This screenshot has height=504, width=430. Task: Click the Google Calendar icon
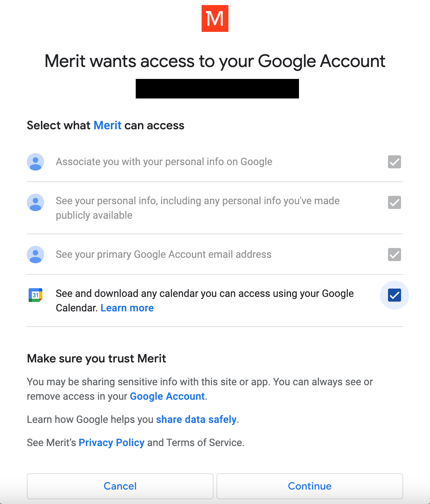pos(35,295)
